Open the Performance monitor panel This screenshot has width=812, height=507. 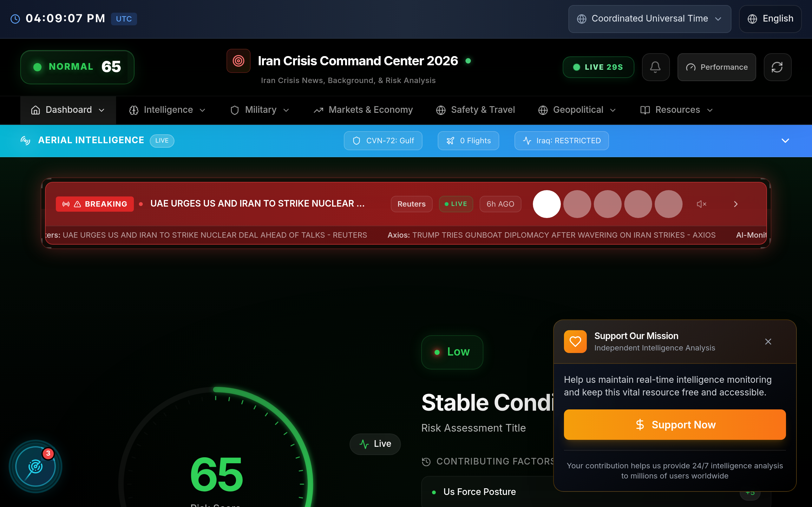[717, 67]
